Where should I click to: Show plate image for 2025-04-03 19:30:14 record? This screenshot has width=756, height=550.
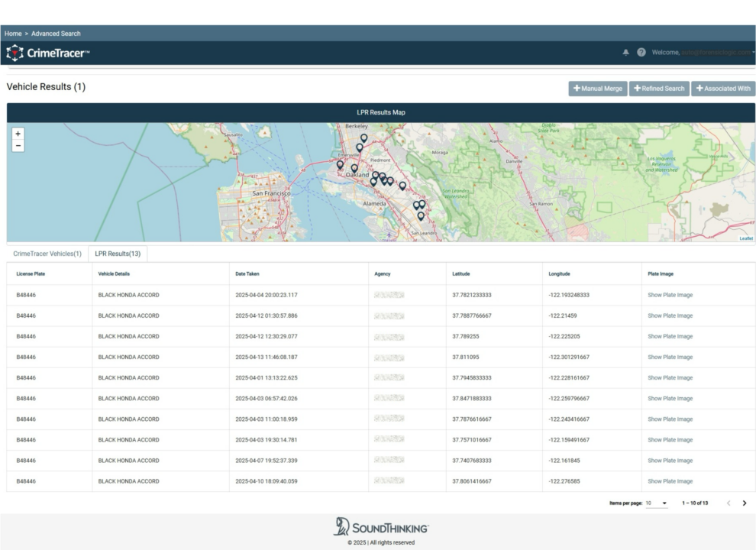(670, 441)
